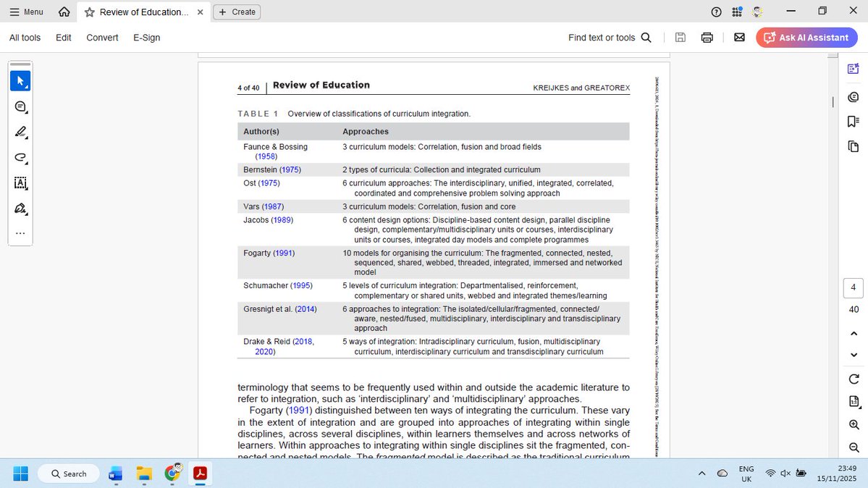The height and width of the screenshot is (488, 868).
Task: Rotate the page with the rotate icon
Action: pyautogui.click(x=853, y=379)
